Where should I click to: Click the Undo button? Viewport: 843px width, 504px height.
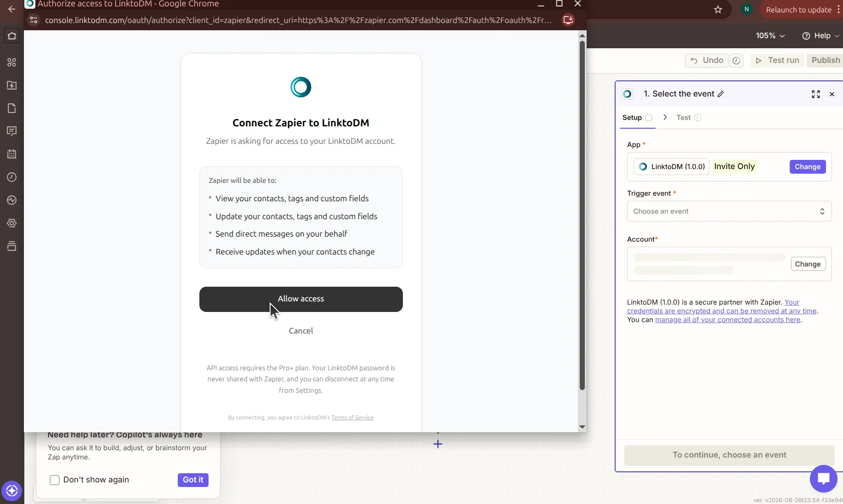coord(707,61)
